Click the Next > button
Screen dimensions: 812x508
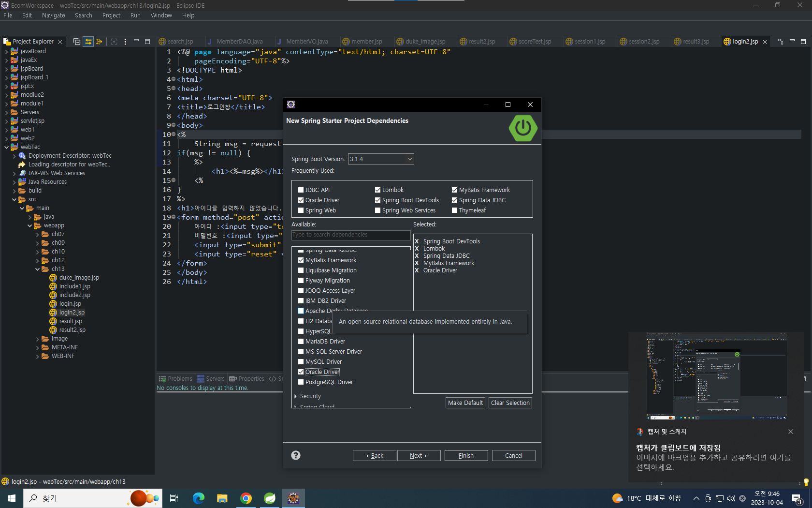pyautogui.click(x=419, y=456)
